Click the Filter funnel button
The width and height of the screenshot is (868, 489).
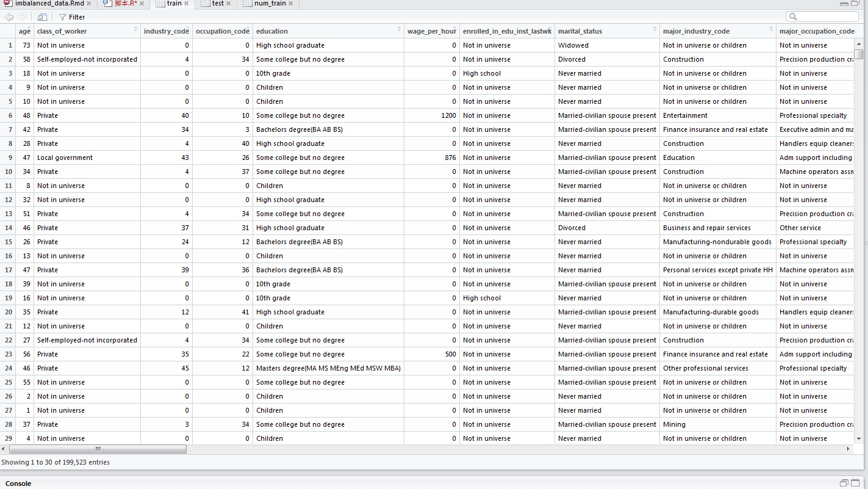(72, 17)
